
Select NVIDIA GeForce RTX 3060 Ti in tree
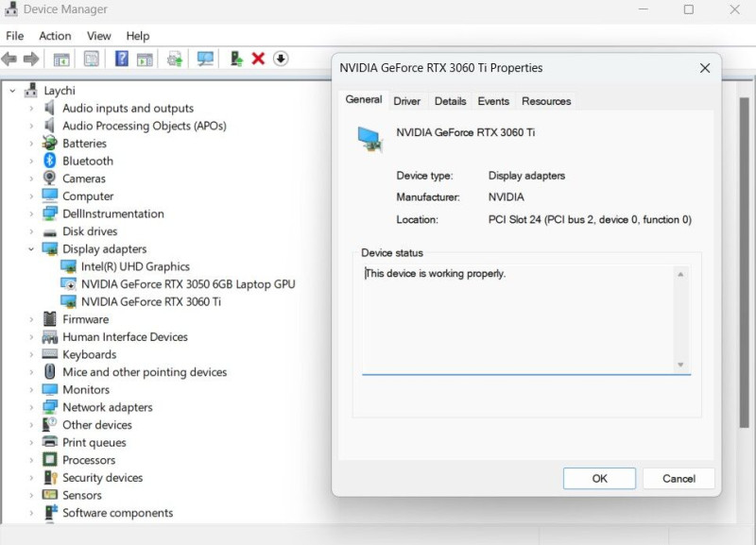pyautogui.click(x=151, y=301)
